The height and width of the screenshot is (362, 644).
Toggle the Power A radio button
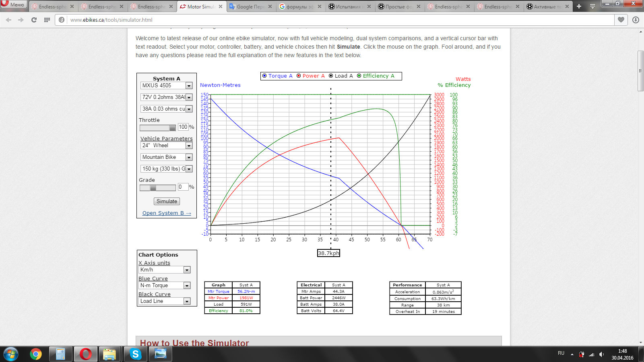299,76
